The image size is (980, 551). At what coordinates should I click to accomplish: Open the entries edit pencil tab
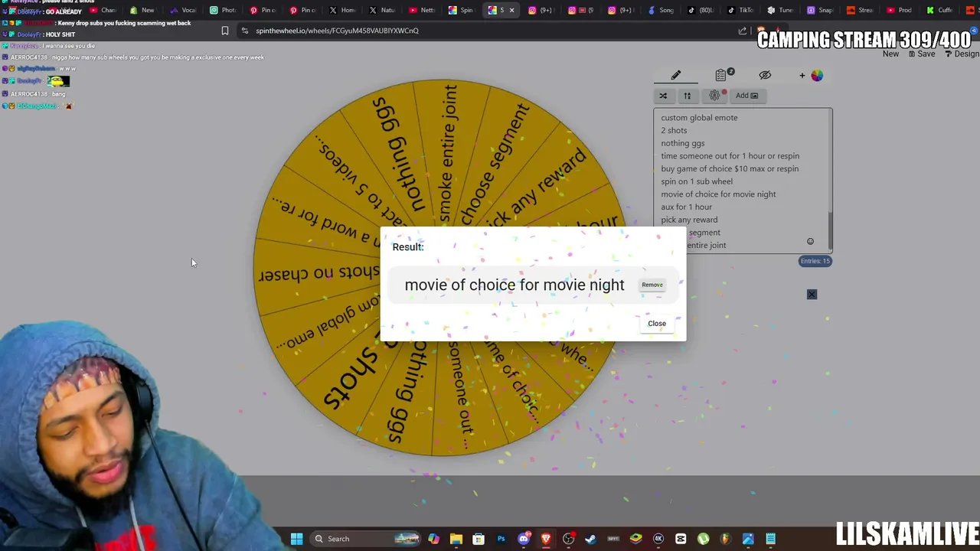point(676,75)
